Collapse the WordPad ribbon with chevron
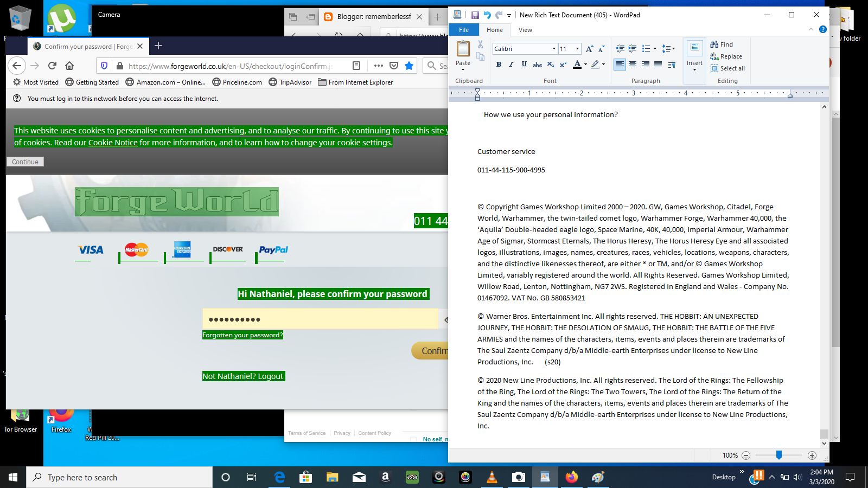Screen dimensions: 868x488 coord(811,30)
